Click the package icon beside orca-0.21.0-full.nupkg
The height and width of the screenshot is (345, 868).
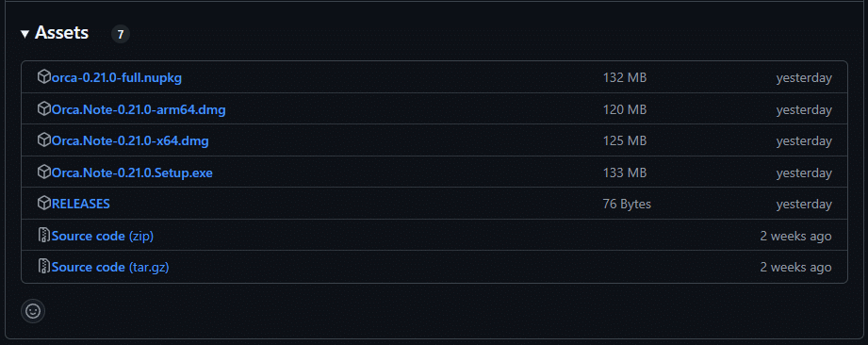tap(43, 77)
